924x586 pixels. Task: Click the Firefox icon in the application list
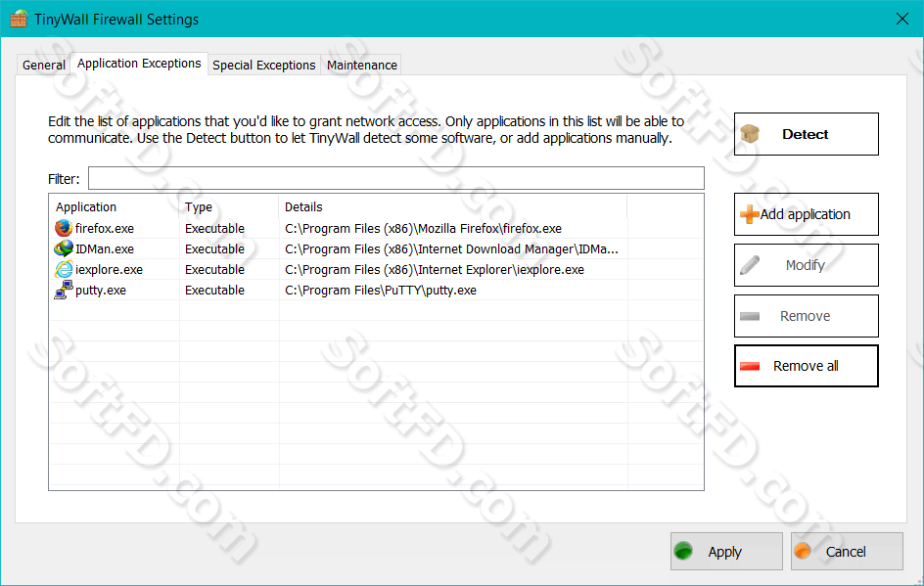(64, 228)
